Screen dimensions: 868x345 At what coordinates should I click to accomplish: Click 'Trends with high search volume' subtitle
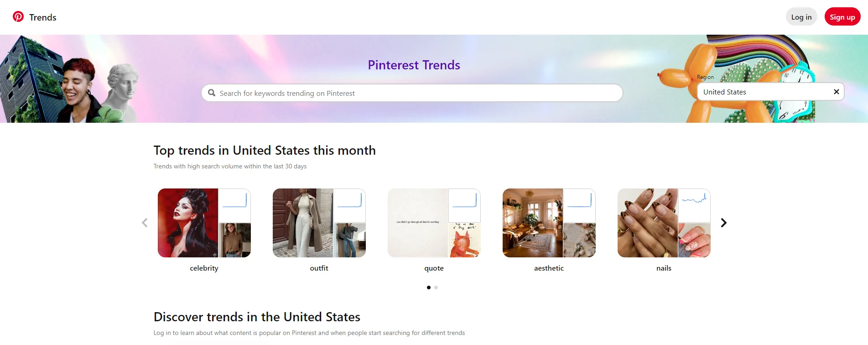(x=230, y=166)
